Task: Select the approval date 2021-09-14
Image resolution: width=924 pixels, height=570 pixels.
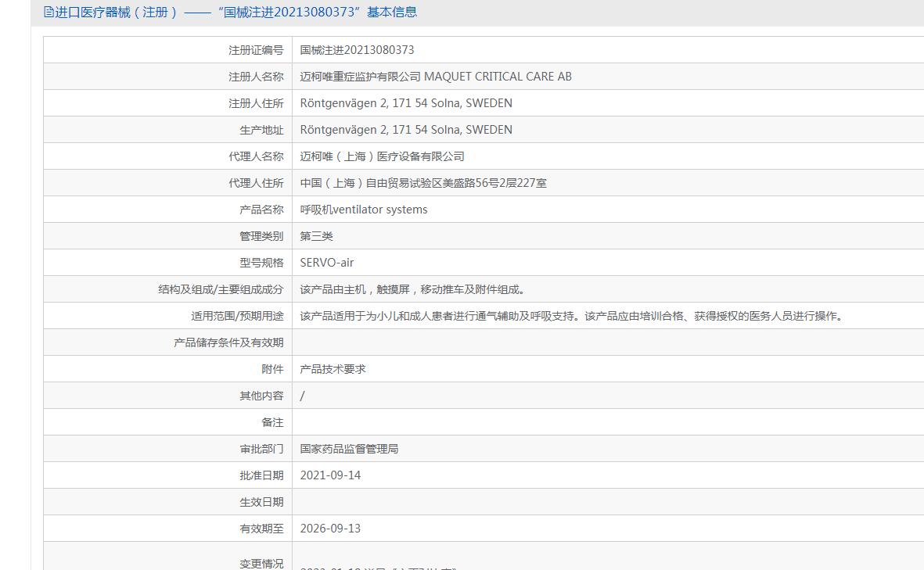Action: [x=330, y=475]
